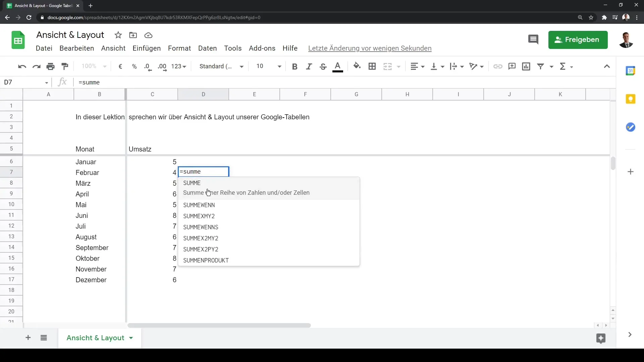Click the Undo icon in toolbar
The height and width of the screenshot is (362, 644).
coord(22,66)
